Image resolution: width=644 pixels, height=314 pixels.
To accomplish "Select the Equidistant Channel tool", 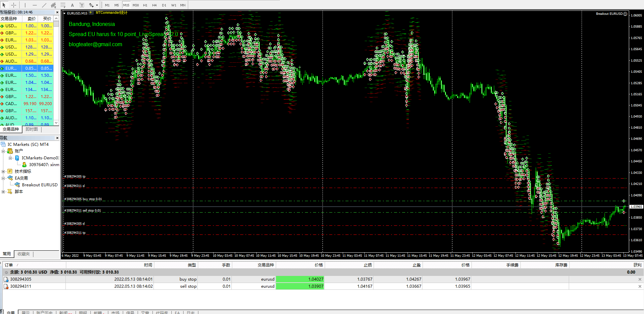I will [x=53, y=5].
